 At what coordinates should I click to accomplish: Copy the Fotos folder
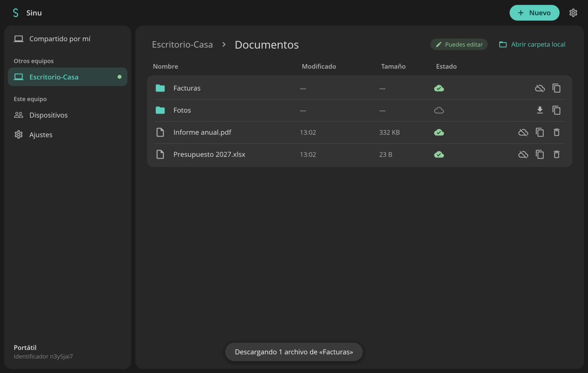(556, 110)
